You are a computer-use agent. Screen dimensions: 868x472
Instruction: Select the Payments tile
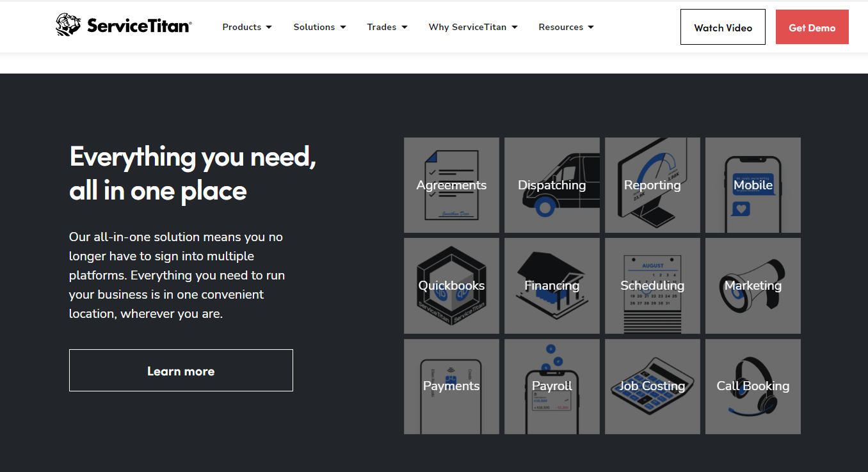[451, 386]
